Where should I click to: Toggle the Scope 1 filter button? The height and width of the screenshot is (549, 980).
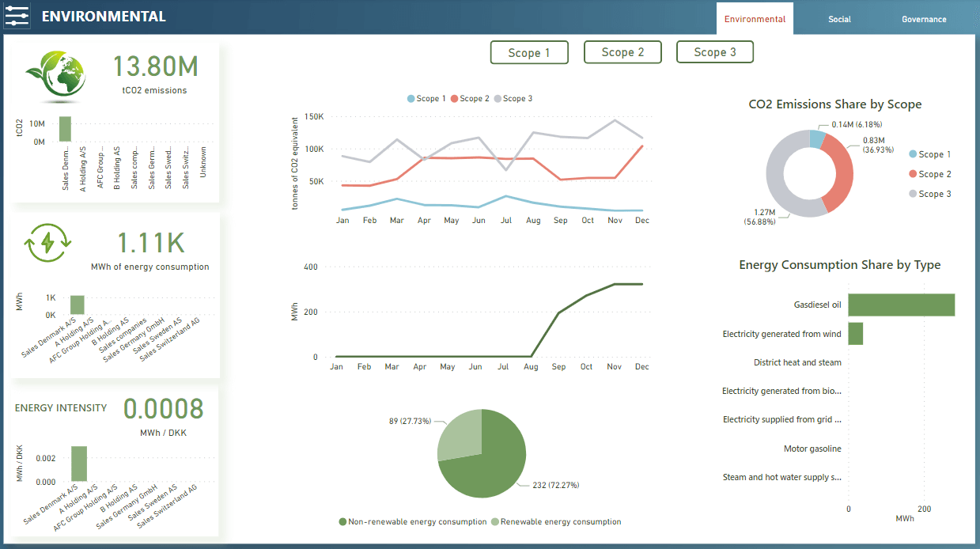529,53
